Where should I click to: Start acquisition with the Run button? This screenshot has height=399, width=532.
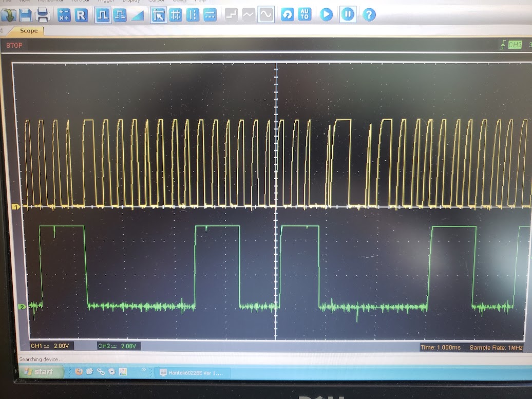coord(327,14)
